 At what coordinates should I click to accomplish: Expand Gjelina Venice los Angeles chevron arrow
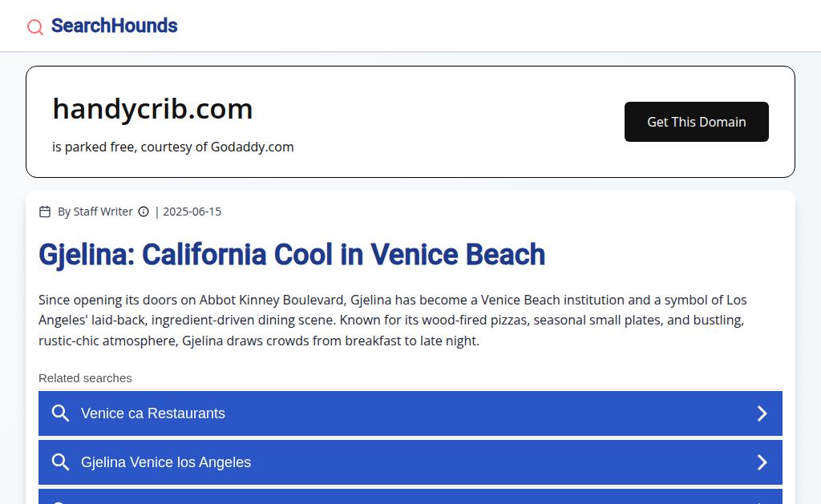pyautogui.click(x=762, y=462)
